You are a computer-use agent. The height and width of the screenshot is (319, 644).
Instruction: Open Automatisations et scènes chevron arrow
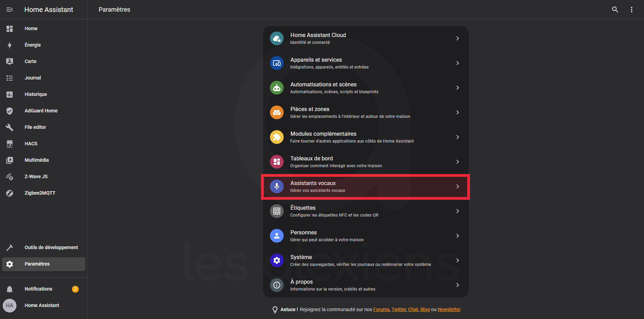point(458,88)
